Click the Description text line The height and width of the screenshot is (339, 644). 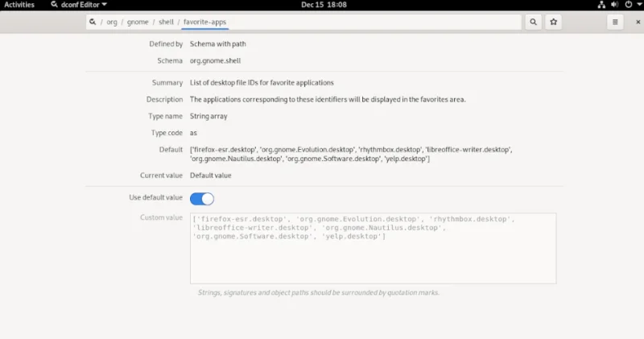coord(328,99)
